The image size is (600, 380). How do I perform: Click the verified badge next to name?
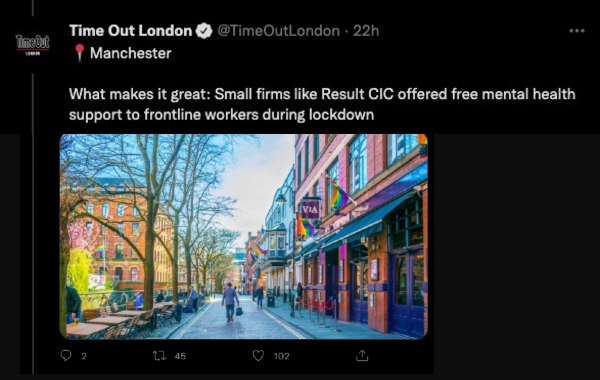click(x=204, y=31)
